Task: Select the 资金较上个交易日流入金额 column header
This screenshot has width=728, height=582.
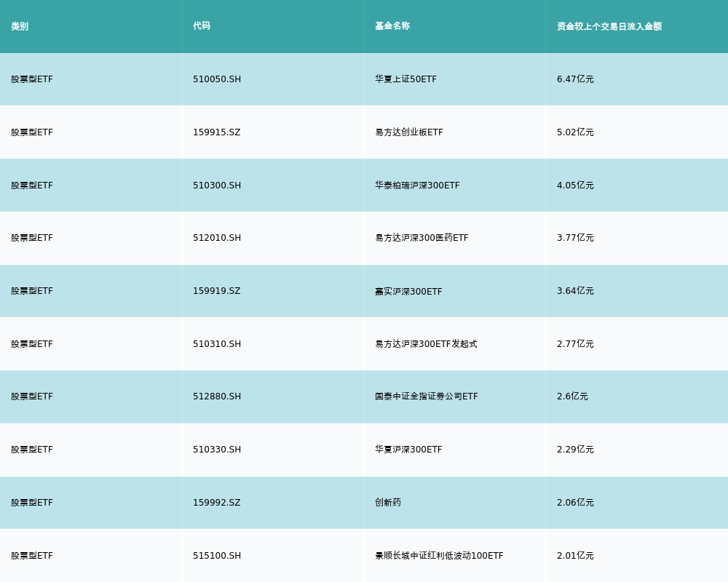Action: (609, 26)
